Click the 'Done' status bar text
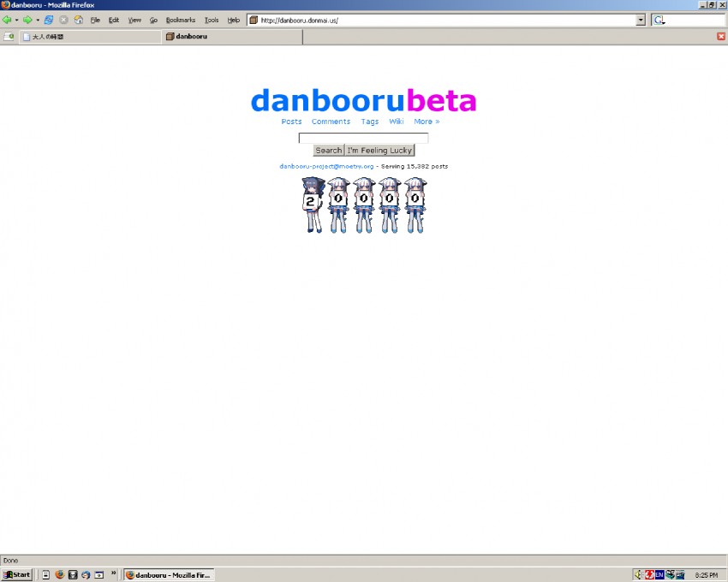Viewport: 728px width, 582px height. pos(10,561)
